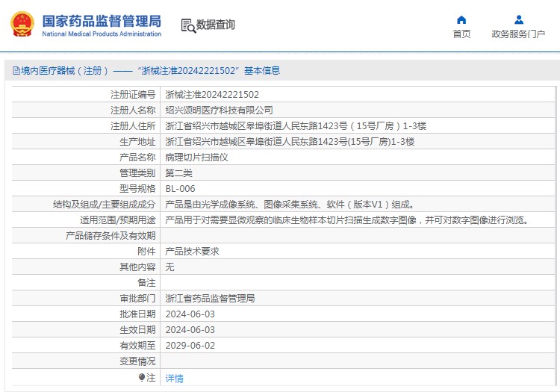Click the 国家药品监督管理局 site title
560x392 pixels.
[x=101, y=21]
